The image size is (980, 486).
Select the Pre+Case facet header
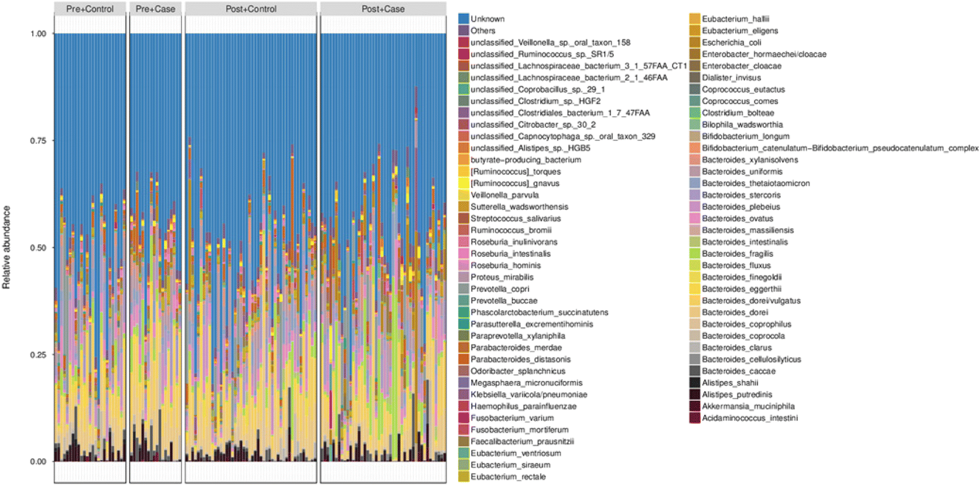coord(156,9)
